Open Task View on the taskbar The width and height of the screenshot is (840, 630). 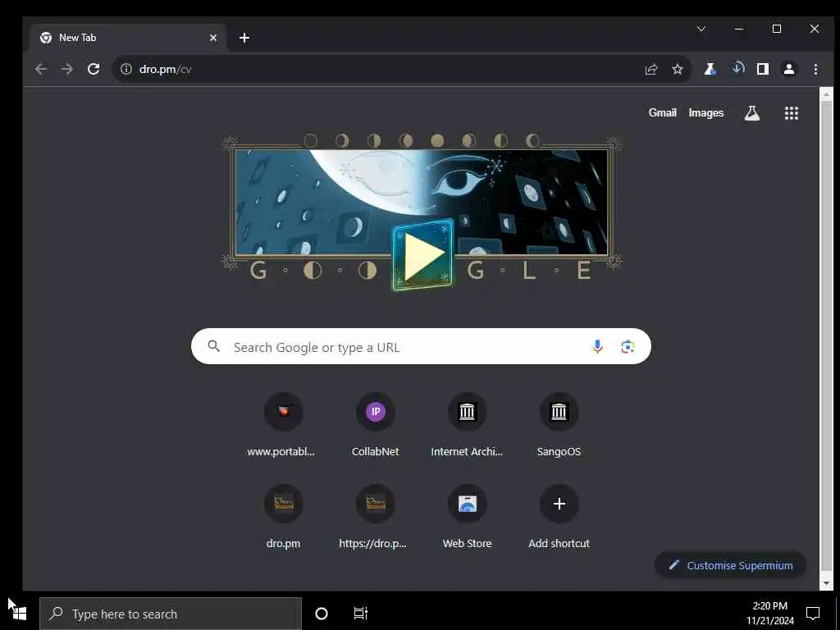pos(361,614)
